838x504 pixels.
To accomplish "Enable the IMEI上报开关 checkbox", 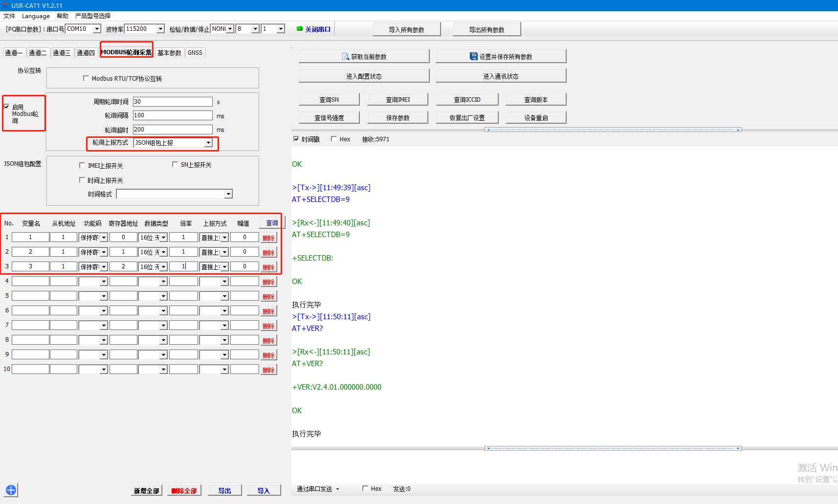I will [x=82, y=165].
